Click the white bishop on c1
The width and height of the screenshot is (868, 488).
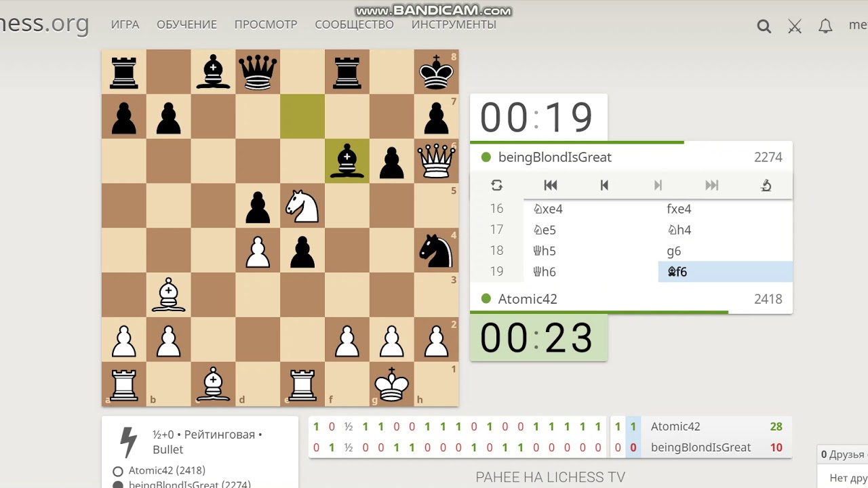(213, 384)
